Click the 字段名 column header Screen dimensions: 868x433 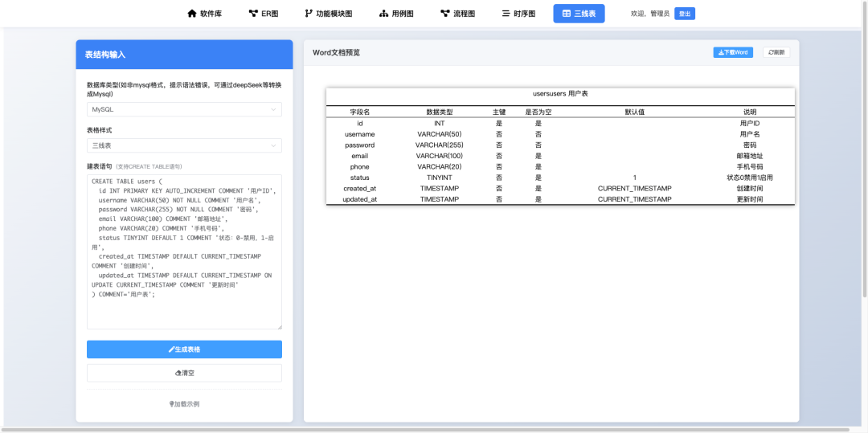[x=360, y=112]
